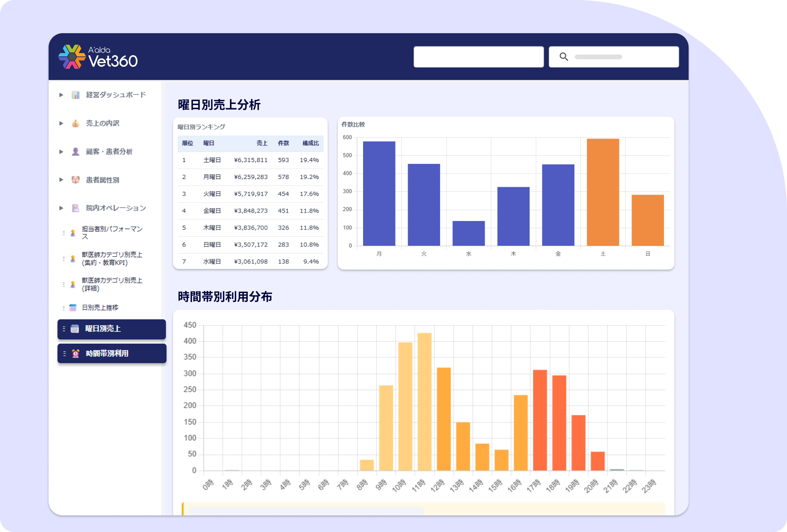Click the money bag icon for 売上の内訳
The image size is (787, 532).
click(76, 123)
